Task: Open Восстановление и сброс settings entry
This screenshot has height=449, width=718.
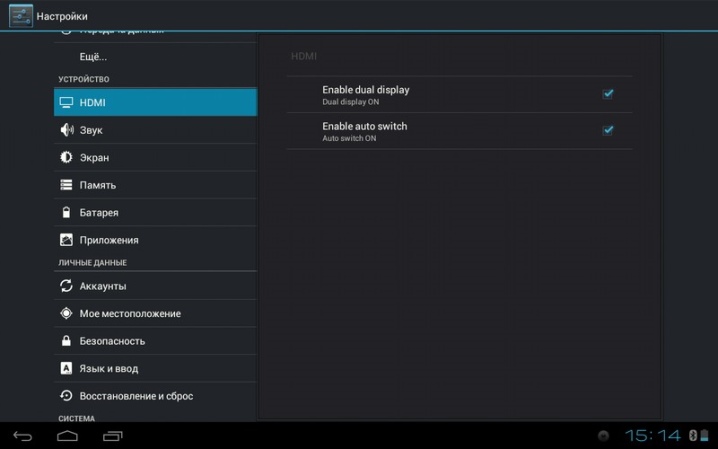Action: click(x=155, y=396)
